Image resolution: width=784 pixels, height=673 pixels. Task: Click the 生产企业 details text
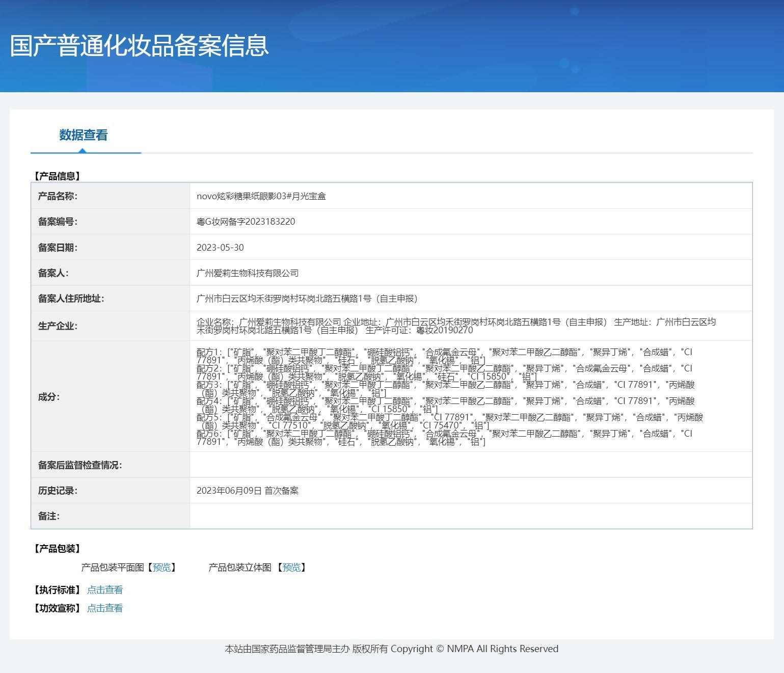pyautogui.click(x=456, y=326)
